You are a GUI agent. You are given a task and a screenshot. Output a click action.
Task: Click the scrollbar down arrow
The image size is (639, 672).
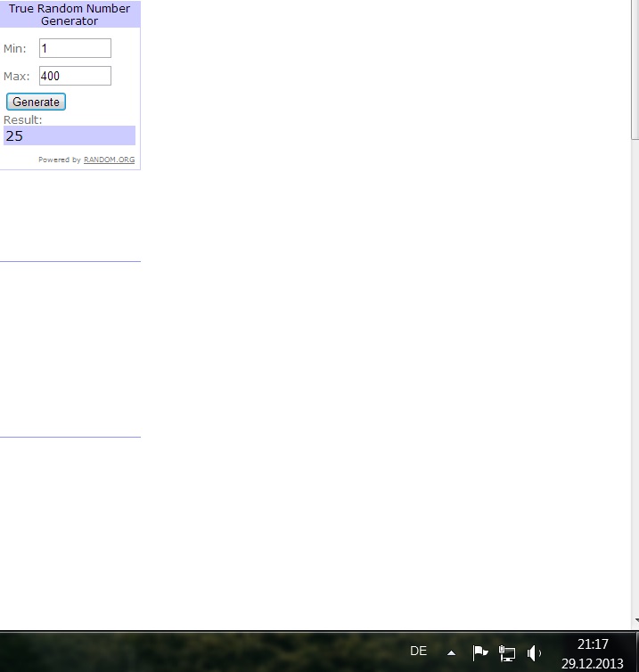[x=635, y=620]
